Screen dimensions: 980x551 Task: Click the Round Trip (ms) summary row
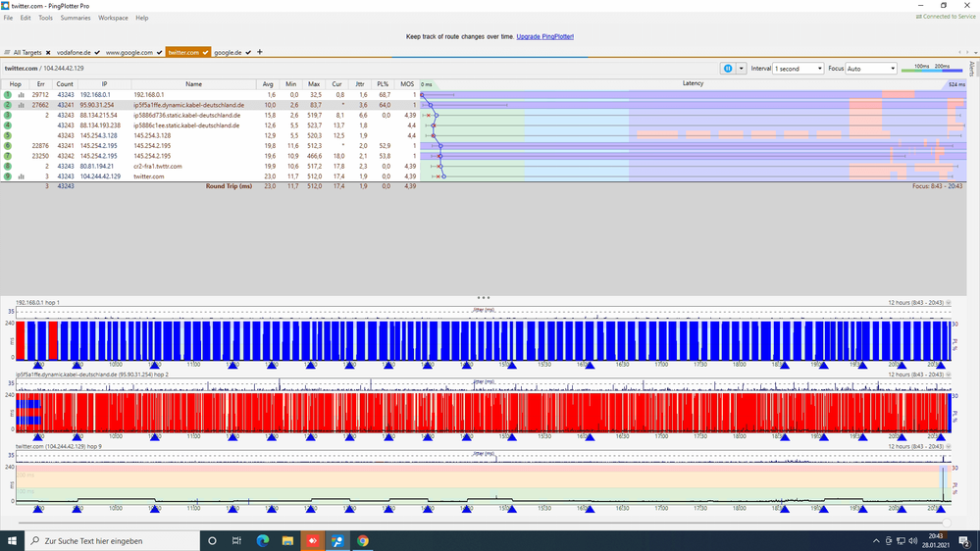point(210,186)
